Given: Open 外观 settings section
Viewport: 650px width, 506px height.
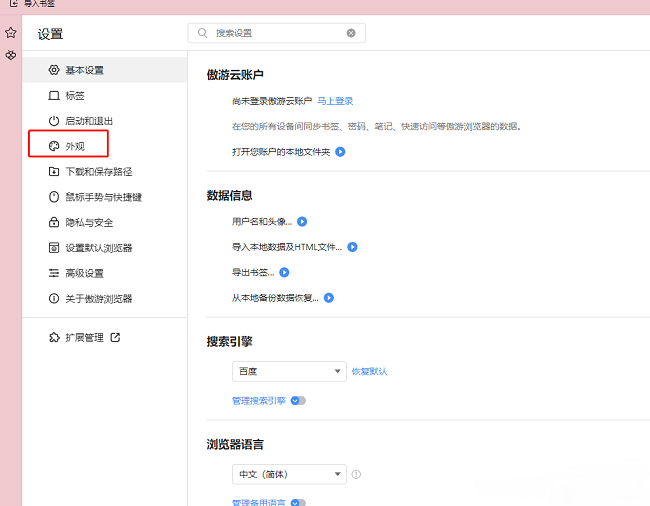Looking at the screenshot, I should click(104, 146).
